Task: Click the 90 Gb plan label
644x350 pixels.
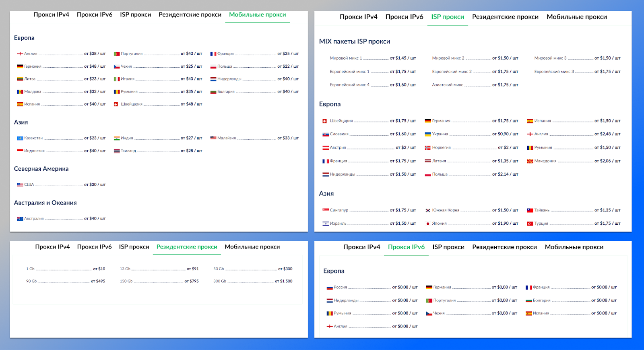Action: 31,282
